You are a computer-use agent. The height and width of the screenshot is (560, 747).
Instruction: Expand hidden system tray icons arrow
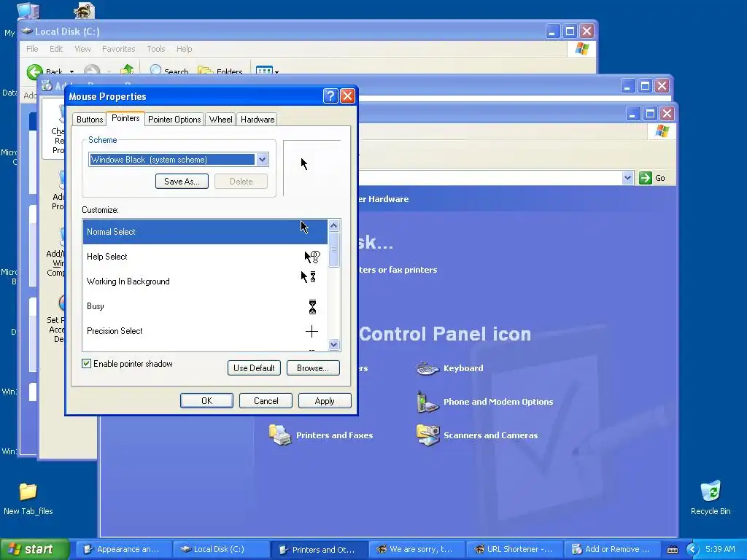pos(692,550)
